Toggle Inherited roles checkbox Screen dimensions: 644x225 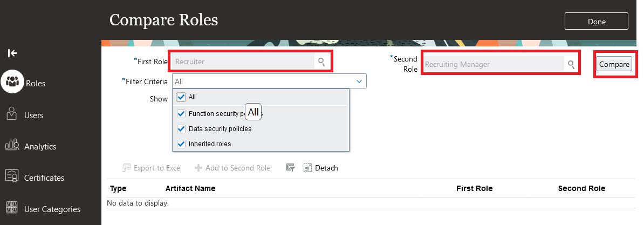(x=181, y=144)
